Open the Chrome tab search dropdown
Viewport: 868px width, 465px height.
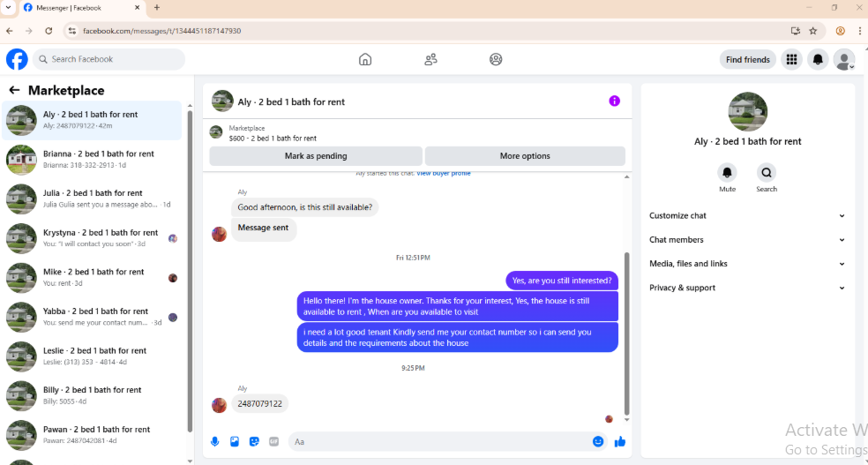coord(8,8)
